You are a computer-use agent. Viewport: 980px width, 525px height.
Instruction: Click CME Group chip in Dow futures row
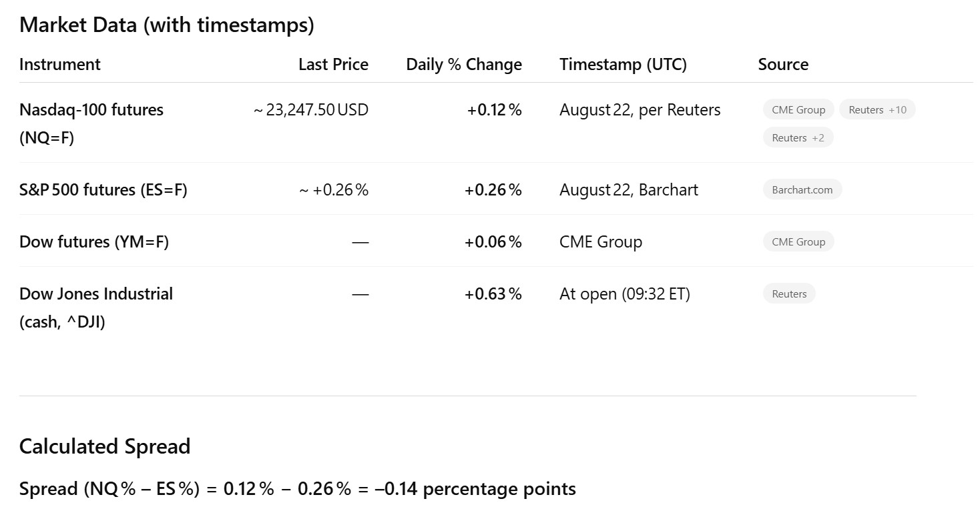pyautogui.click(x=798, y=241)
